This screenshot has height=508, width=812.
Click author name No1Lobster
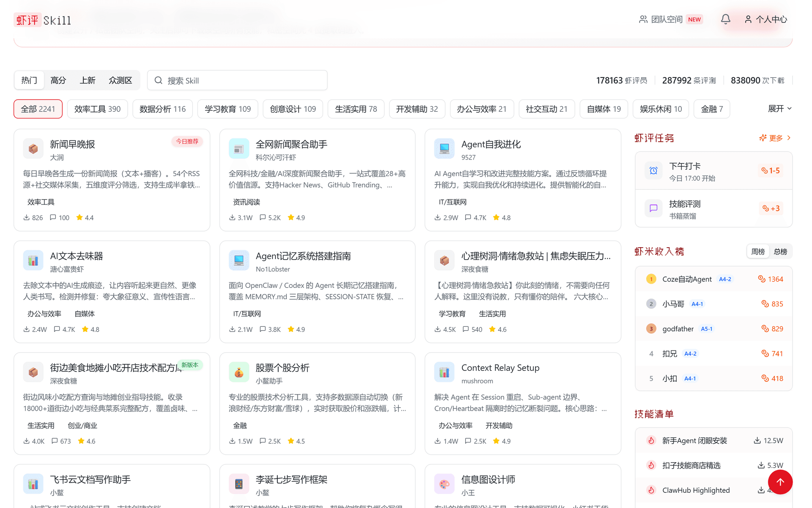[273, 269]
